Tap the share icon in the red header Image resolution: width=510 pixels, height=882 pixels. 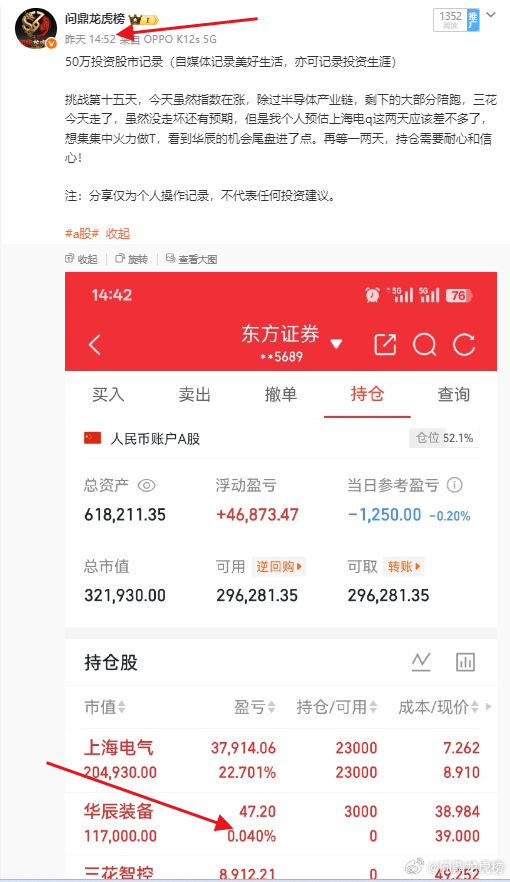coord(385,345)
